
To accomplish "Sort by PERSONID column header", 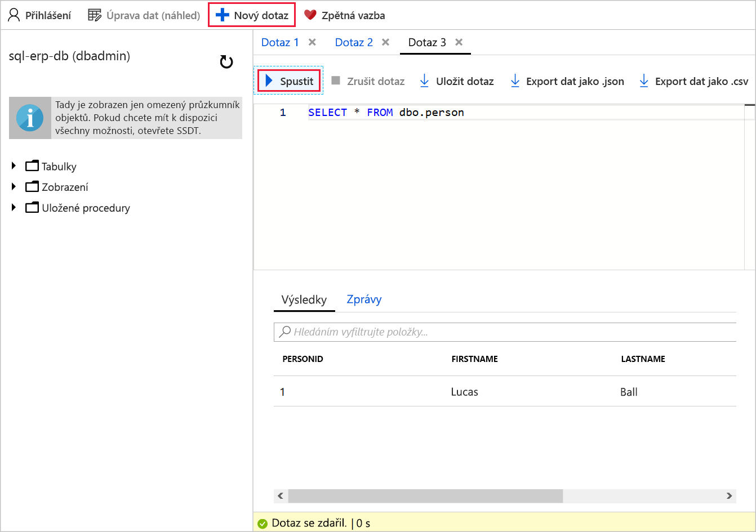I will 303,359.
